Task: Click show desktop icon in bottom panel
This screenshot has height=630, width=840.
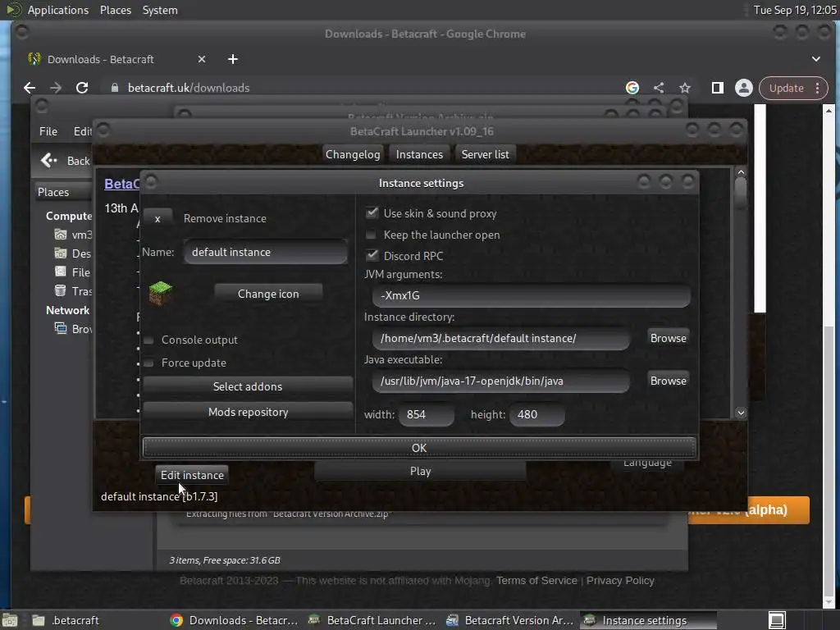Action: (10, 620)
